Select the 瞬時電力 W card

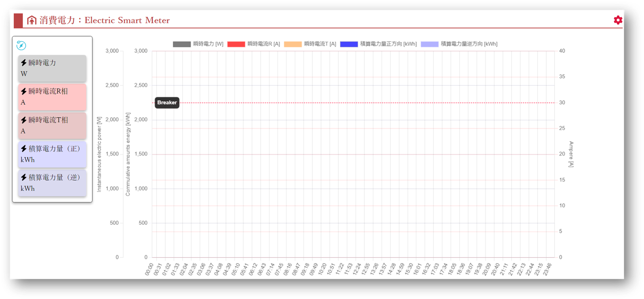[x=52, y=68]
